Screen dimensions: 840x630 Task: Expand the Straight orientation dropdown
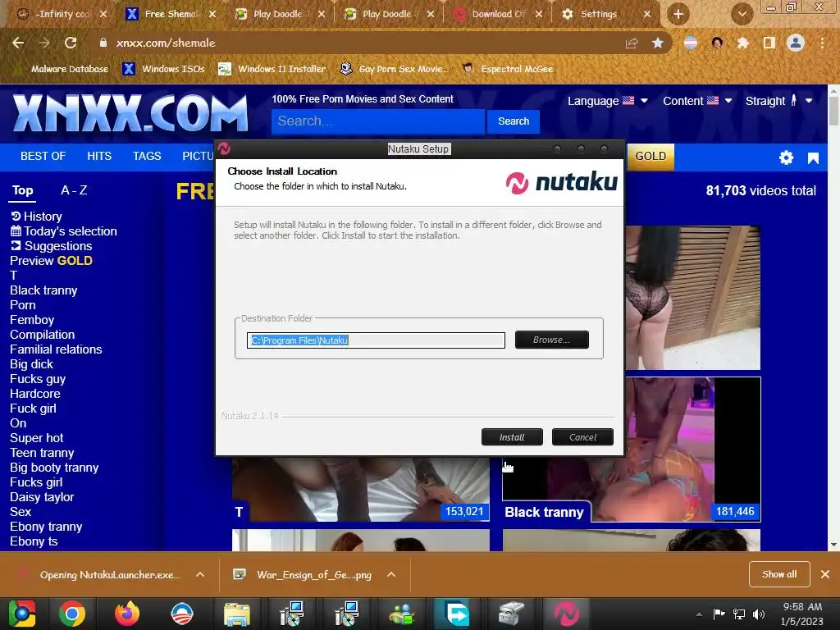tap(779, 101)
